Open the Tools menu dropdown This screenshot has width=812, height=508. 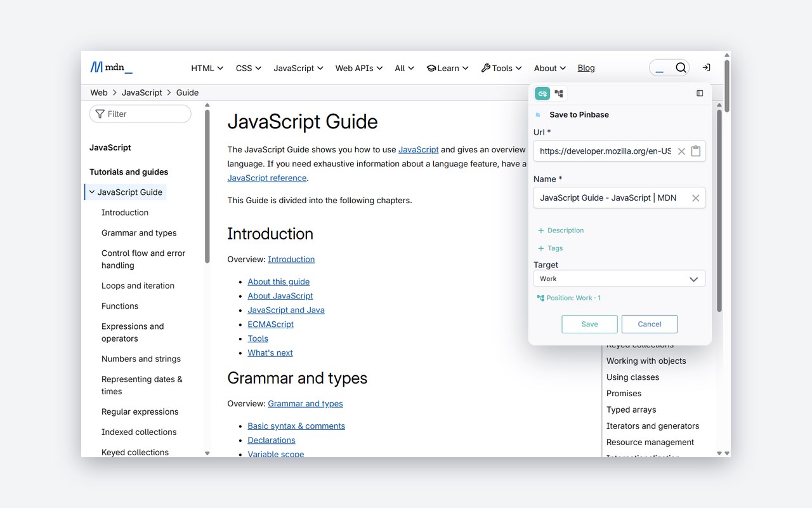[x=502, y=68]
